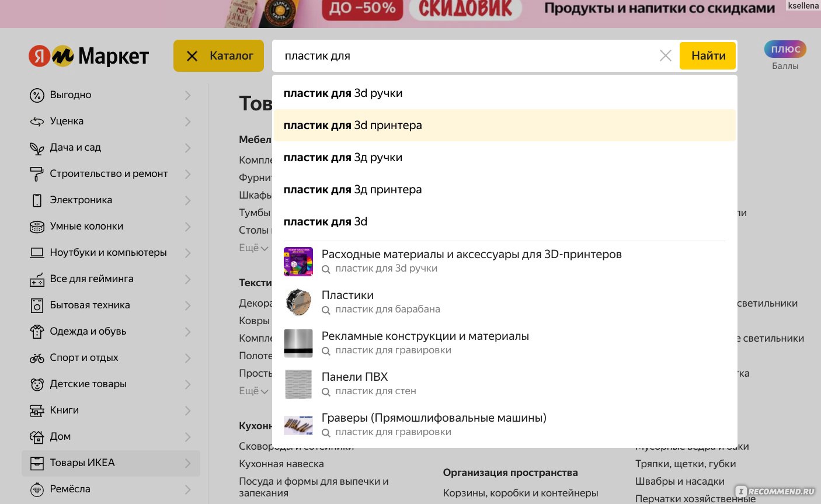Select suggestion пластик для 3d ручки
Screen dimensions: 821x504
tap(505, 93)
